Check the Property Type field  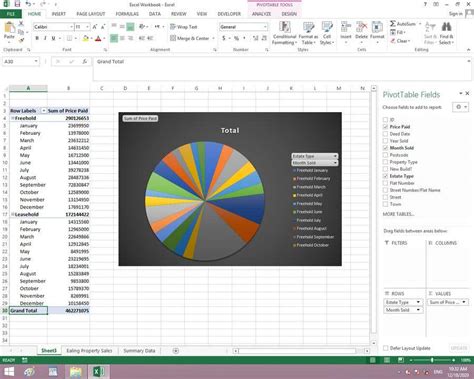point(385,162)
